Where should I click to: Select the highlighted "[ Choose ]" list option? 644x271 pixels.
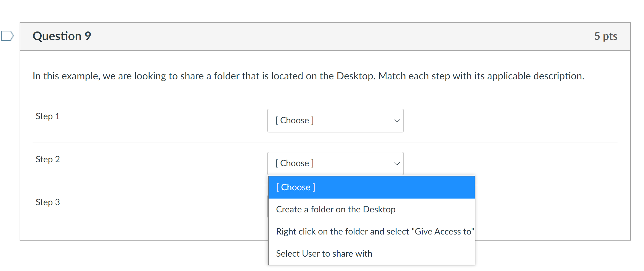click(x=372, y=187)
